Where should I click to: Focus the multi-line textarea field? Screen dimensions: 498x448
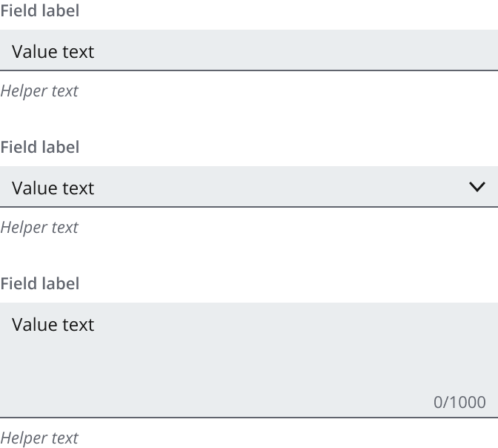(249, 360)
